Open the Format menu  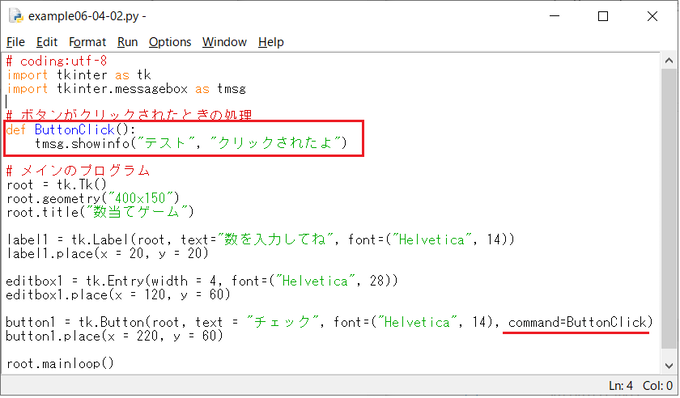click(x=87, y=42)
